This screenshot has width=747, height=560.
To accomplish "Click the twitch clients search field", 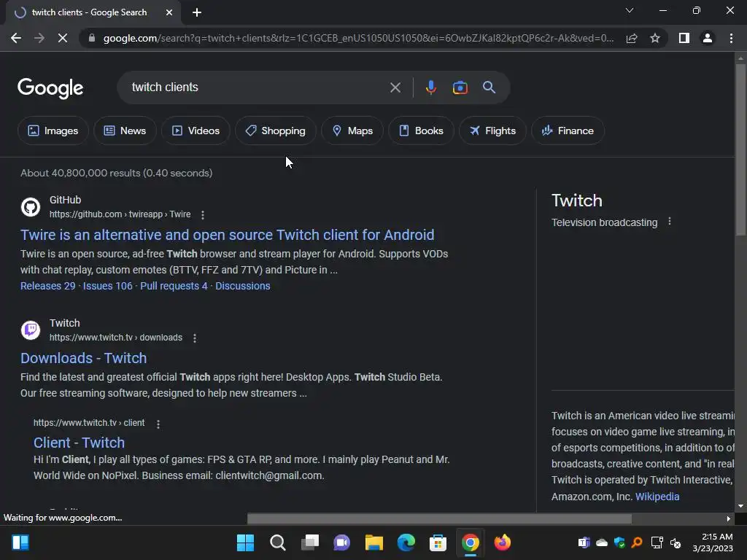I will [x=258, y=87].
